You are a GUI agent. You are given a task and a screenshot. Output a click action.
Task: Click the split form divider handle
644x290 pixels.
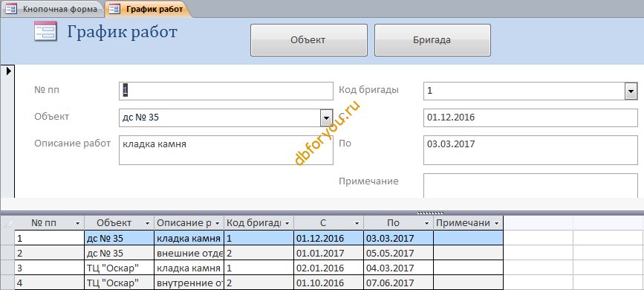430,213
